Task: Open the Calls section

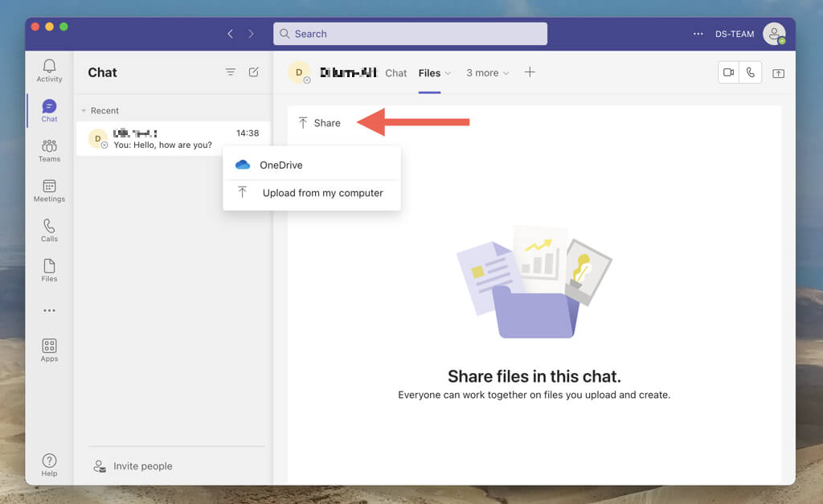Action: 49,231
